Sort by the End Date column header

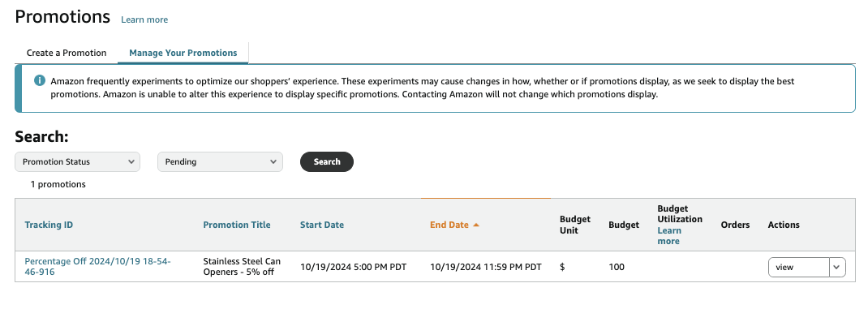click(449, 225)
